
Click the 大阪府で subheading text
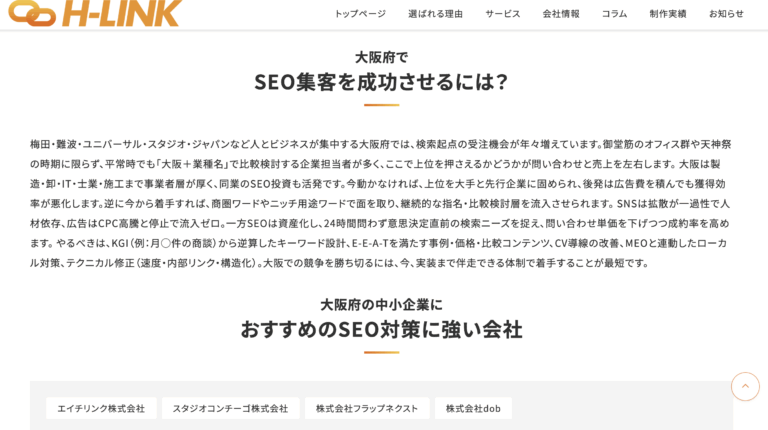[381, 57]
